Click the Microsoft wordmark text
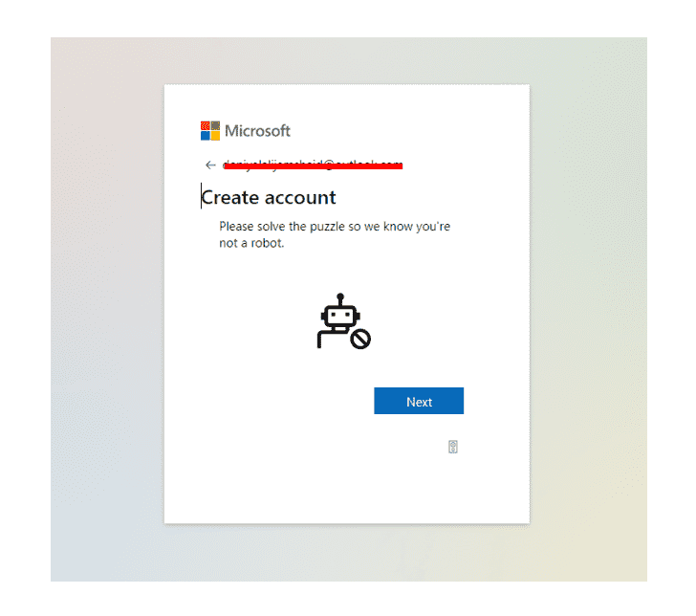The height and width of the screenshot is (616, 696). coord(257,131)
